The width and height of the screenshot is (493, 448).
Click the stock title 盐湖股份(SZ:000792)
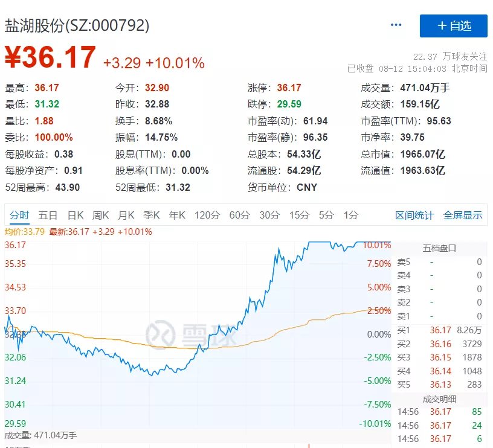coord(77,25)
